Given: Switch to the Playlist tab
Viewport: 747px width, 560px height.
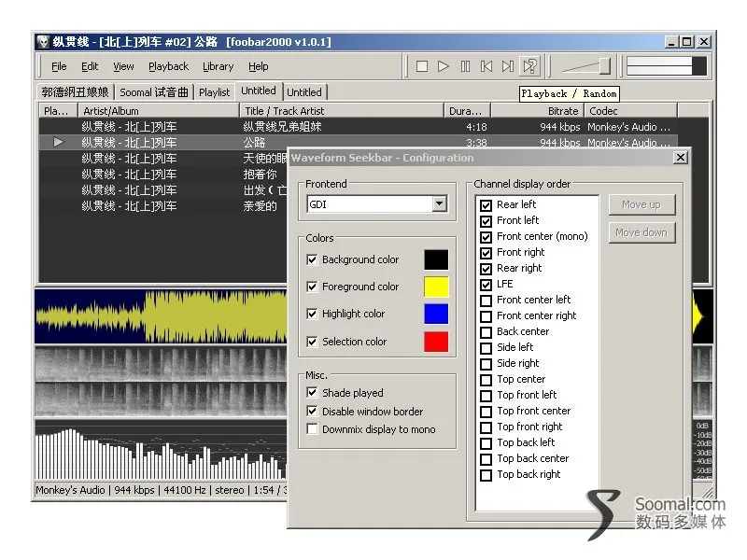Looking at the screenshot, I should 215,91.
